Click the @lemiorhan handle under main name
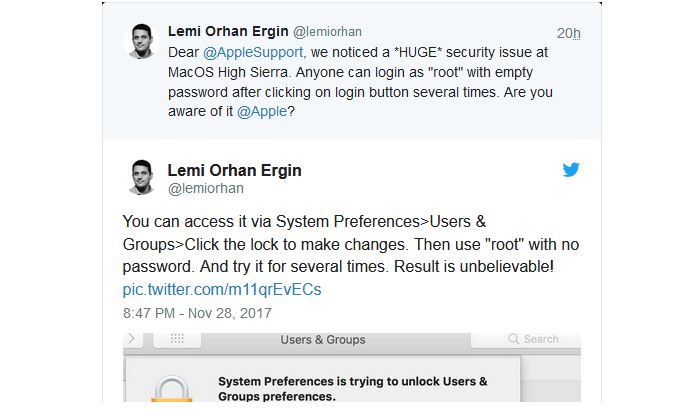 [x=205, y=187]
